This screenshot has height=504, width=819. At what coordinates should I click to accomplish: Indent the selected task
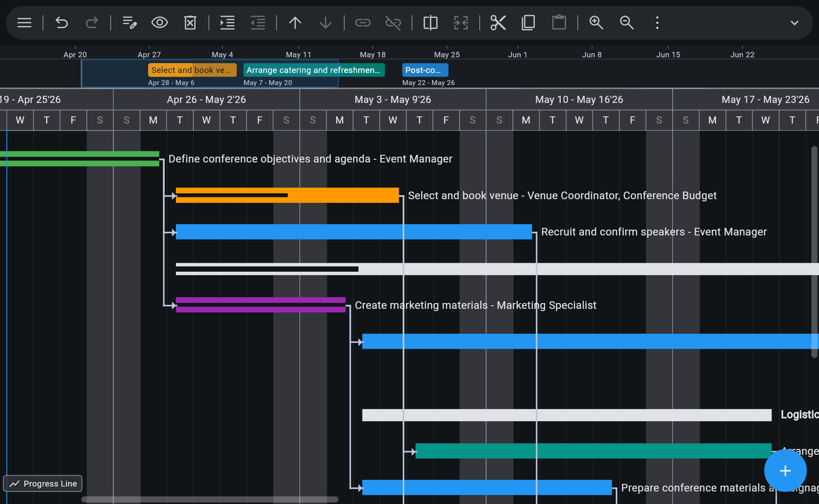pyautogui.click(x=227, y=22)
